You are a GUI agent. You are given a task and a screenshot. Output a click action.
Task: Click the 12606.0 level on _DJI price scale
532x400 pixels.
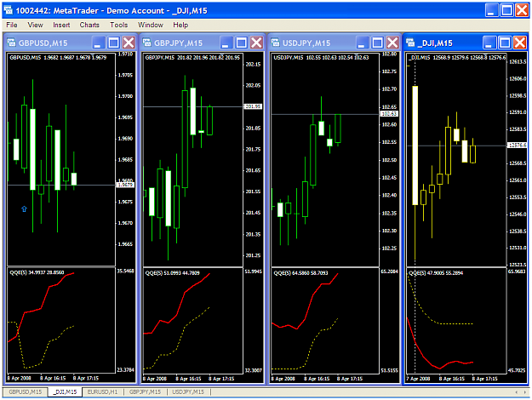coord(518,78)
